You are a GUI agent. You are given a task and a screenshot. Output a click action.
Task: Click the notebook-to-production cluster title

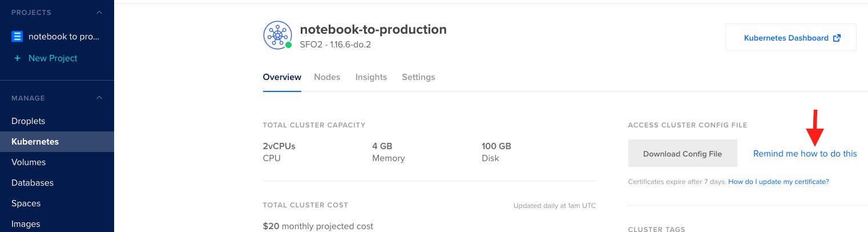click(373, 29)
